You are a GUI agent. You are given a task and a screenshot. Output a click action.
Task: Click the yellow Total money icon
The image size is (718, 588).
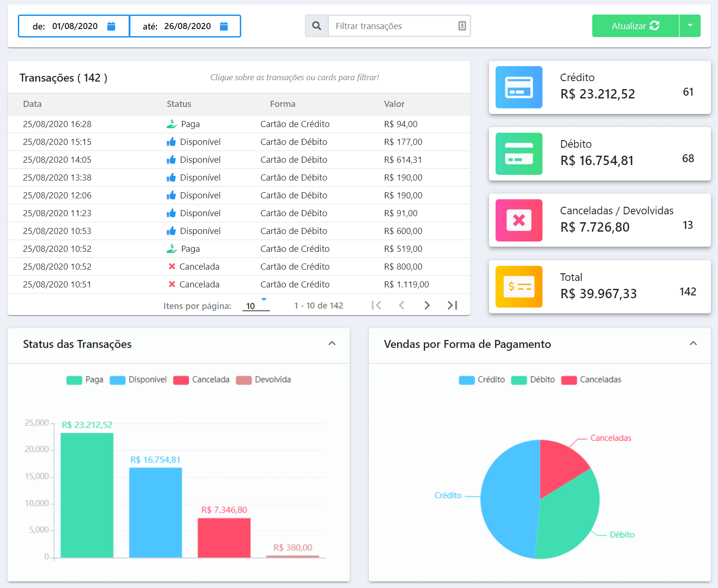(519, 287)
